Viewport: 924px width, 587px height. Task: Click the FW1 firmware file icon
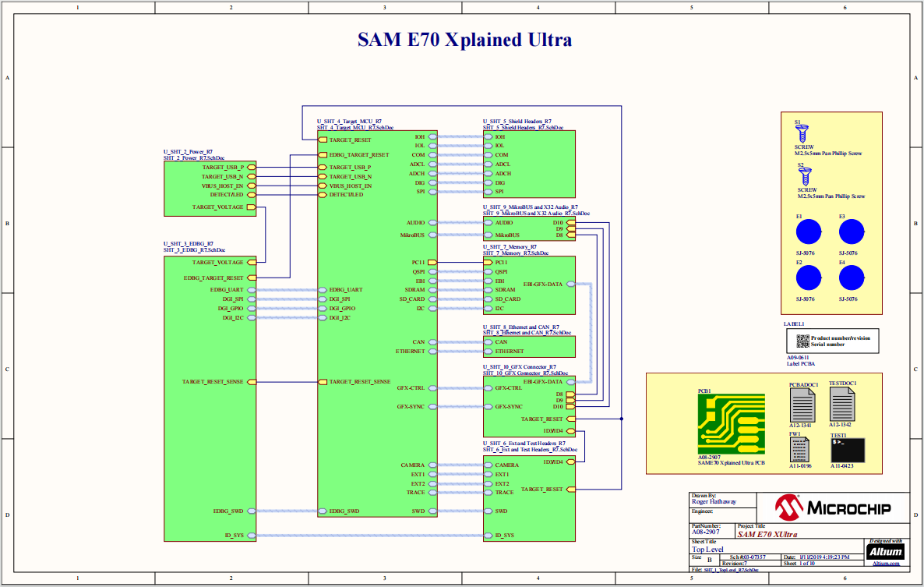click(x=799, y=451)
